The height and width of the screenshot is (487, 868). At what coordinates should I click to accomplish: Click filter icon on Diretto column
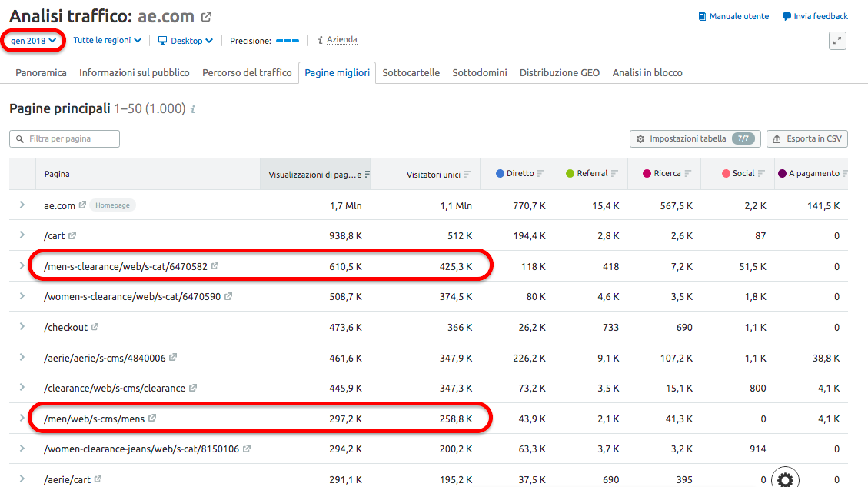pos(540,174)
